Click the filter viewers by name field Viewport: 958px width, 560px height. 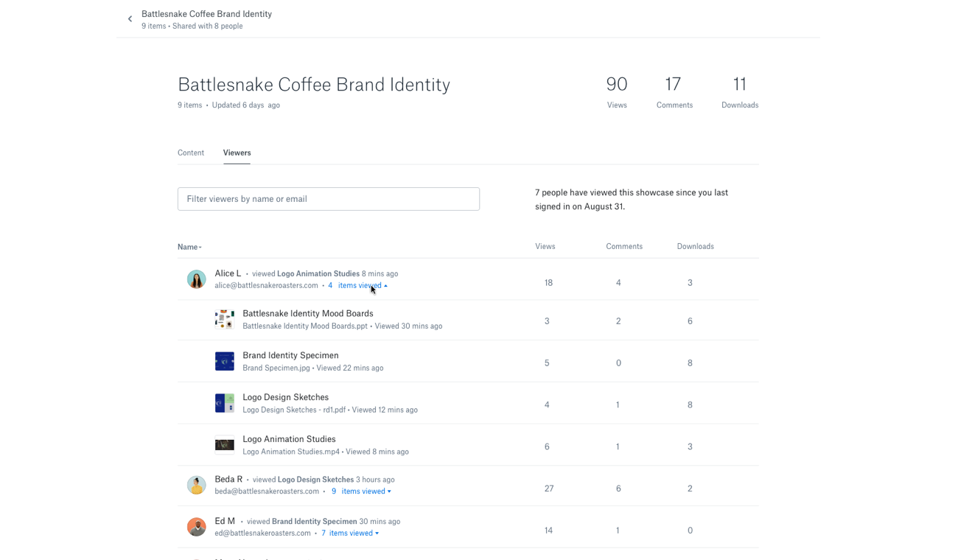(329, 199)
